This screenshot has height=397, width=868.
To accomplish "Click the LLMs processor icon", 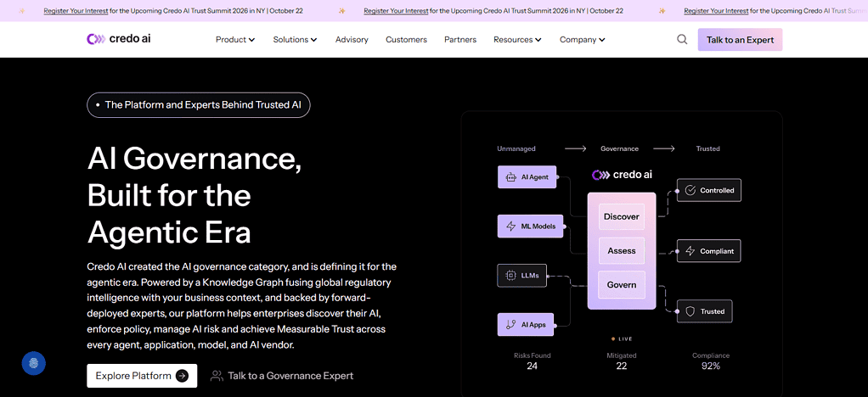I will tap(510, 275).
